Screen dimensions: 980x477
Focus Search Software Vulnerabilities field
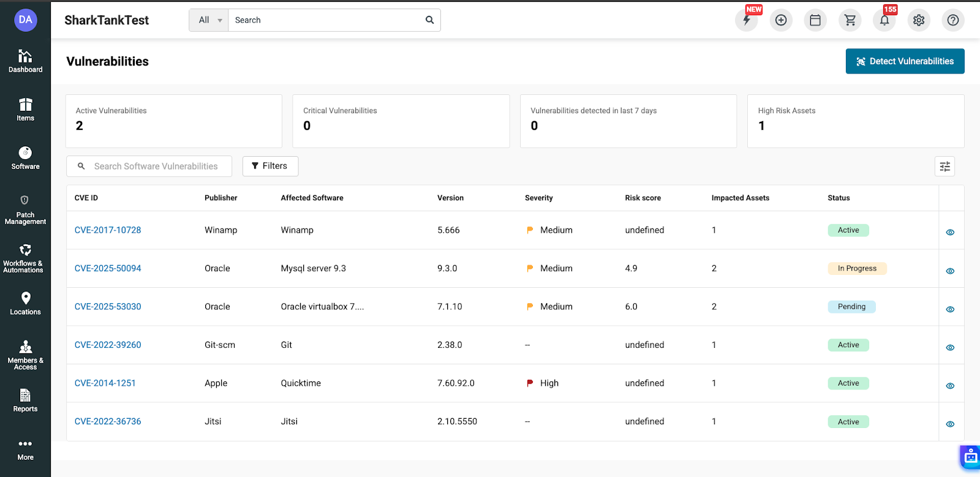[149, 166]
